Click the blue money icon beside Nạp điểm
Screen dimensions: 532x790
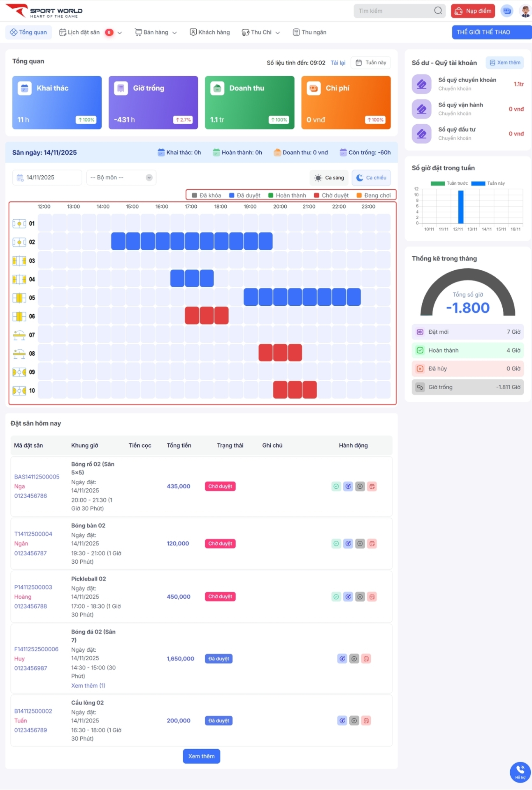(x=507, y=11)
